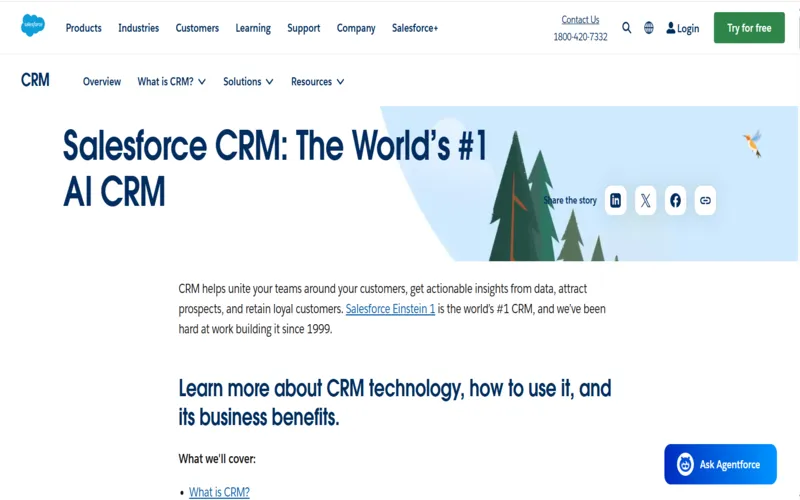Share the story on X

pos(645,200)
